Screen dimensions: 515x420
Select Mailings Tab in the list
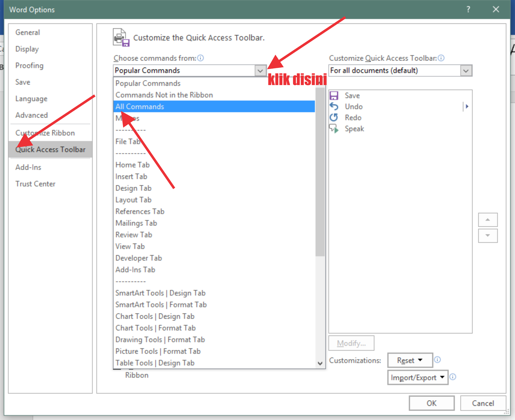point(214,223)
